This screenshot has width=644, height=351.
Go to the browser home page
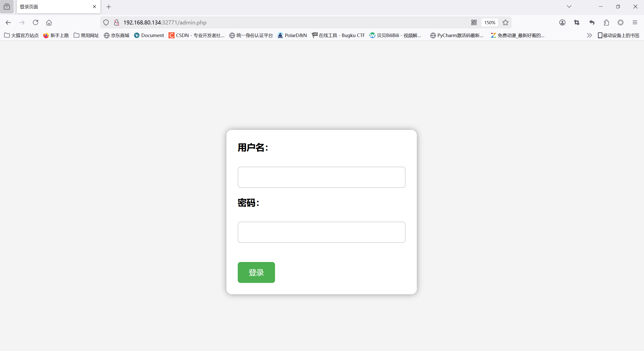49,22
